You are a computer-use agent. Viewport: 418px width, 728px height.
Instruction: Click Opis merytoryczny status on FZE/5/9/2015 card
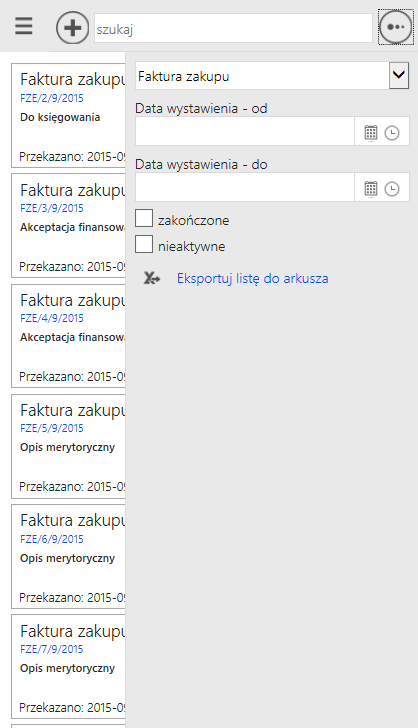coord(67,448)
